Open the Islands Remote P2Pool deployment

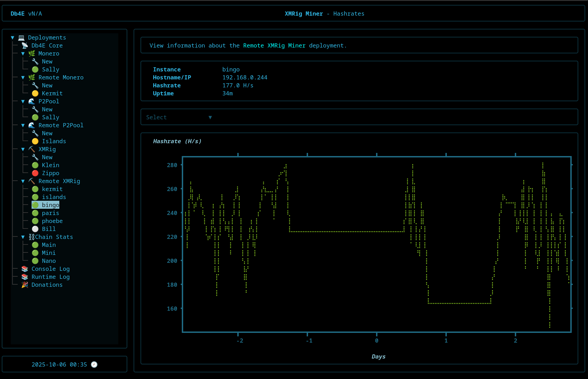click(x=54, y=141)
